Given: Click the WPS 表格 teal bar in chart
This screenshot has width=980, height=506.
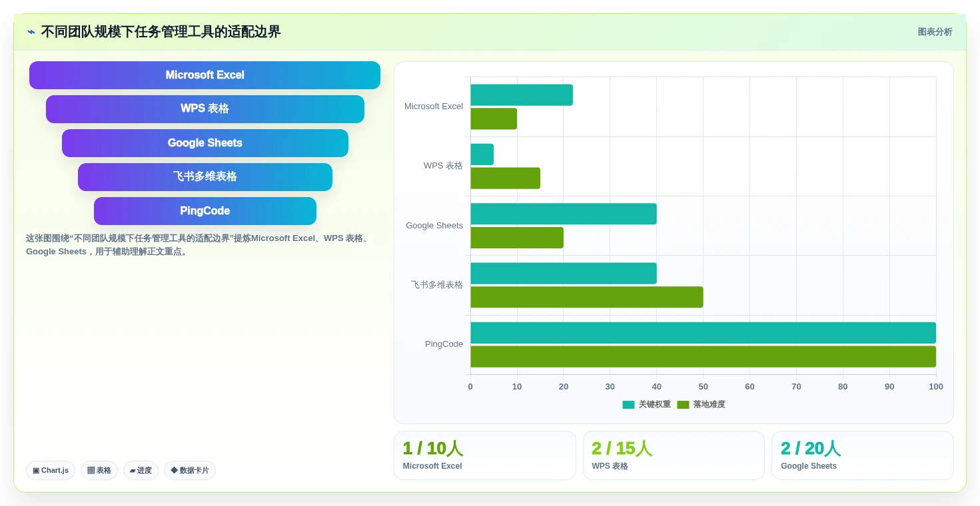Looking at the screenshot, I should tap(482, 154).
